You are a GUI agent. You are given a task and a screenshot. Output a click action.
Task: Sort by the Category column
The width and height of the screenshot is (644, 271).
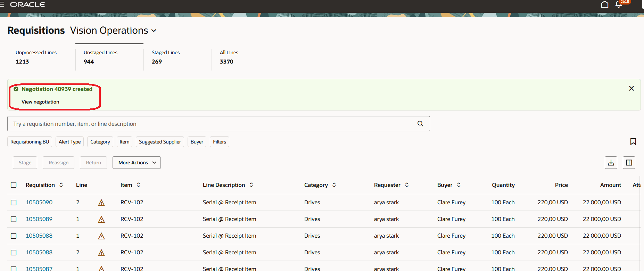point(334,185)
